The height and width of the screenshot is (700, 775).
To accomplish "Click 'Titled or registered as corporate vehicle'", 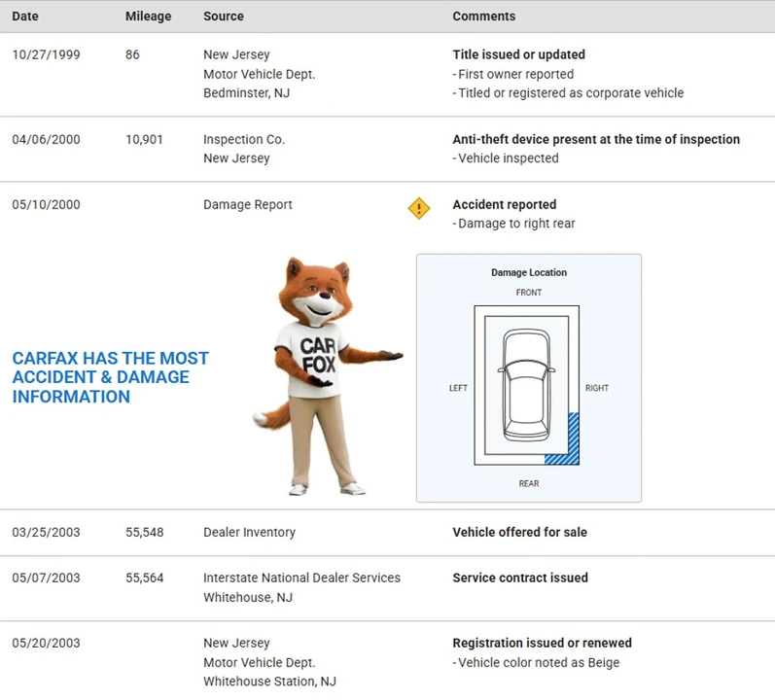I will (569, 93).
